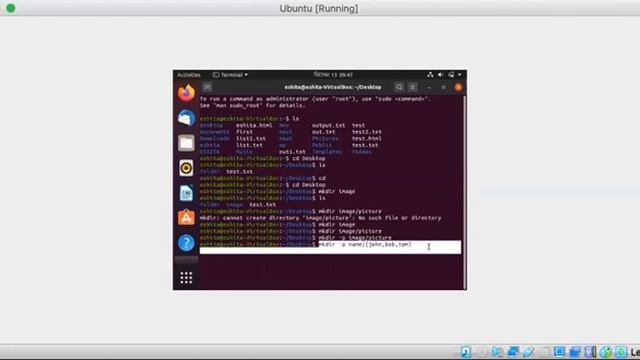This screenshot has width=640, height=360.
Task: Launch Rhythmbox music player from dock
Action: [x=186, y=168]
